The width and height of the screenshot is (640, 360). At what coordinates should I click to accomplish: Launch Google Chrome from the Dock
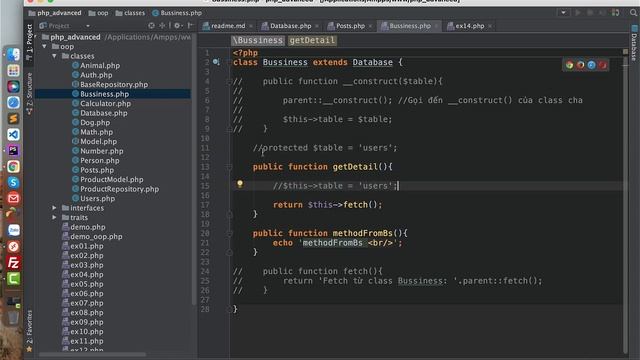pyautogui.click(x=13, y=167)
